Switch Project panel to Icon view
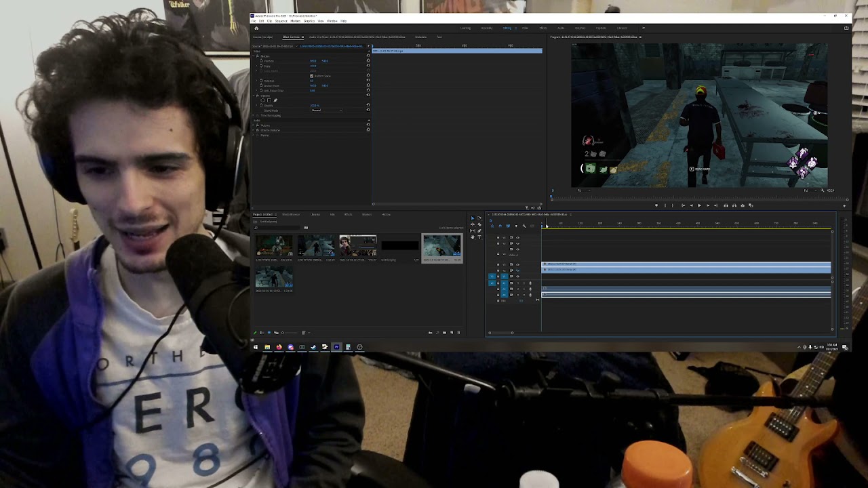 (269, 333)
